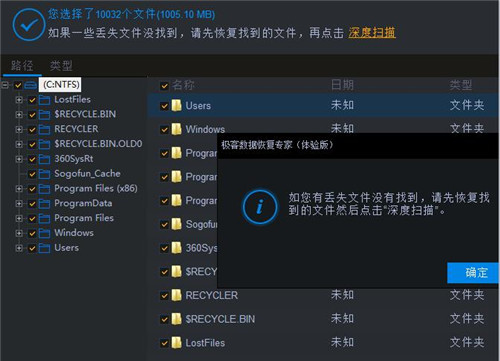Uncheck the LostFiles tree checkbox

click(32, 100)
